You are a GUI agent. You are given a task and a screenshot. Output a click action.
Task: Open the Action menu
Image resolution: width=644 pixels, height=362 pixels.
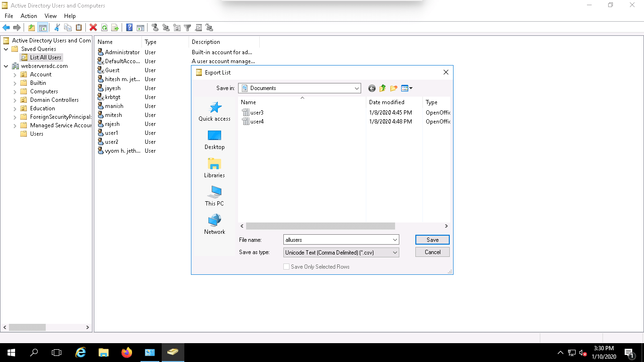29,16
